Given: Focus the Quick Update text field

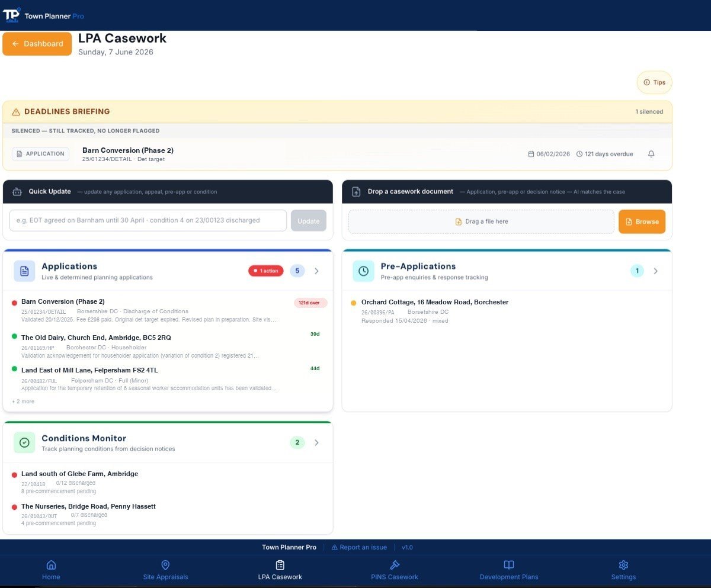Looking at the screenshot, I should [x=148, y=220].
